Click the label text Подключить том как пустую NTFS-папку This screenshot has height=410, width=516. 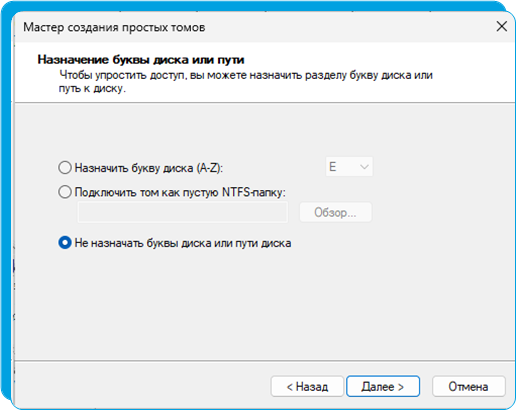tap(180, 192)
